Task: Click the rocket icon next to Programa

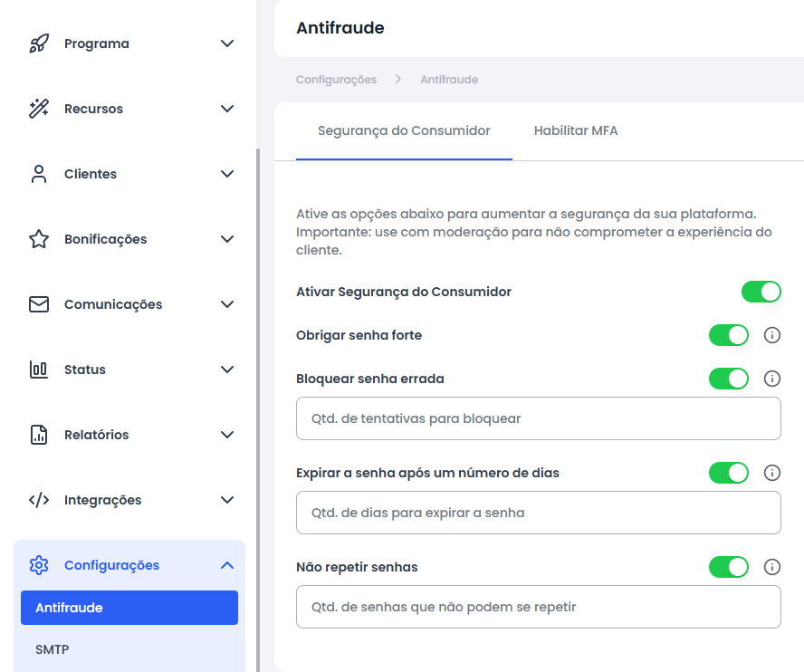Action: (x=39, y=43)
